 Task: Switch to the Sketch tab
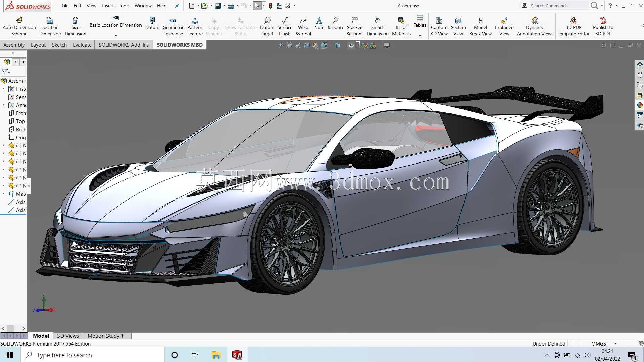[x=59, y=45]
